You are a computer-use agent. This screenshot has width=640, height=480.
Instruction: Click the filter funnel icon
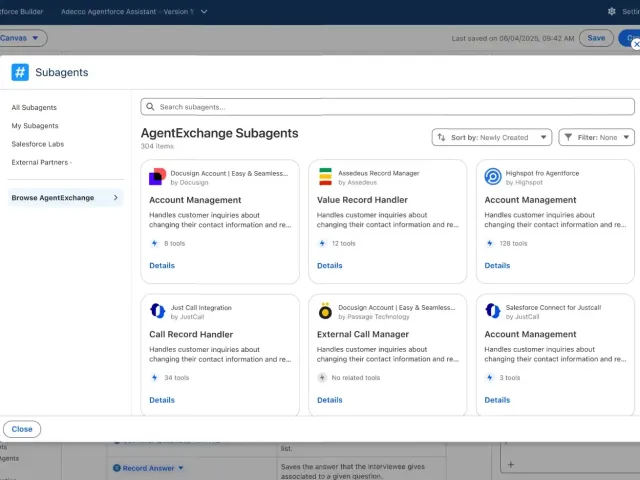568,137
